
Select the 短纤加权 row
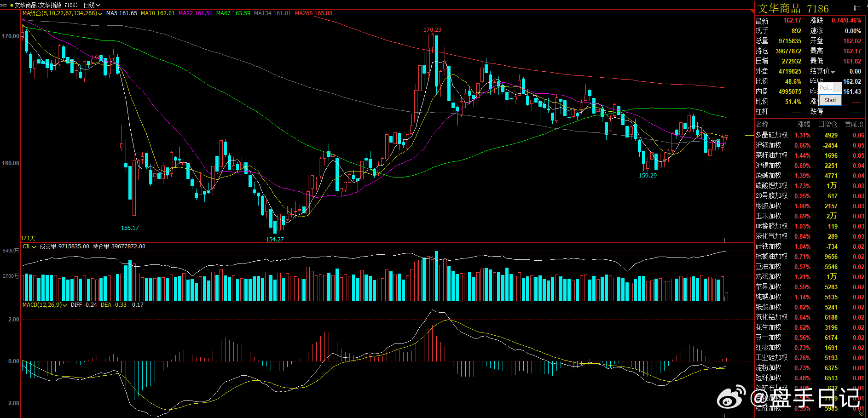pos(810,378)
